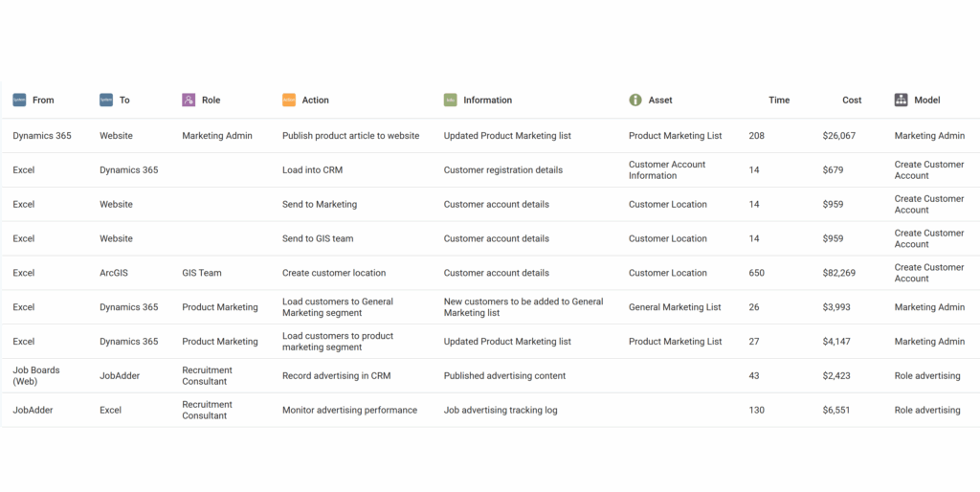980x492 pixels.
Task: Click 'Job Boards (Web)' in From column
Action: [x=35, y=376]
